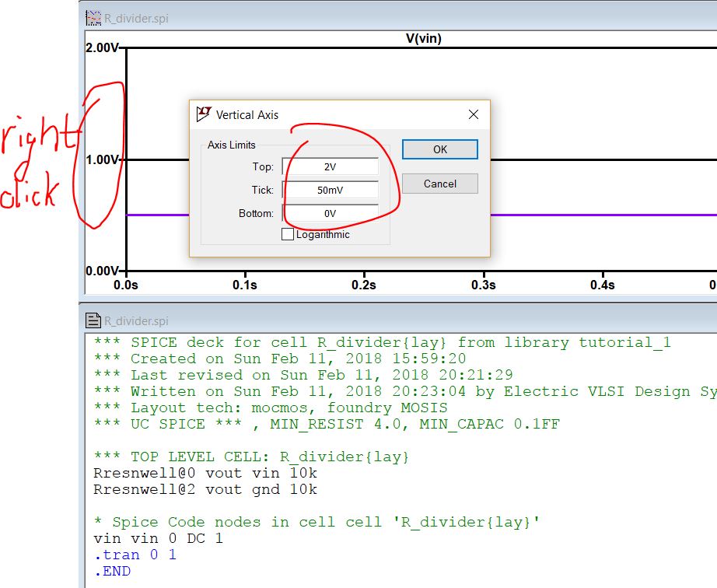Click the 2.00V label on the vertical axis
Screen dimensions: 717x588
point(103,47)
